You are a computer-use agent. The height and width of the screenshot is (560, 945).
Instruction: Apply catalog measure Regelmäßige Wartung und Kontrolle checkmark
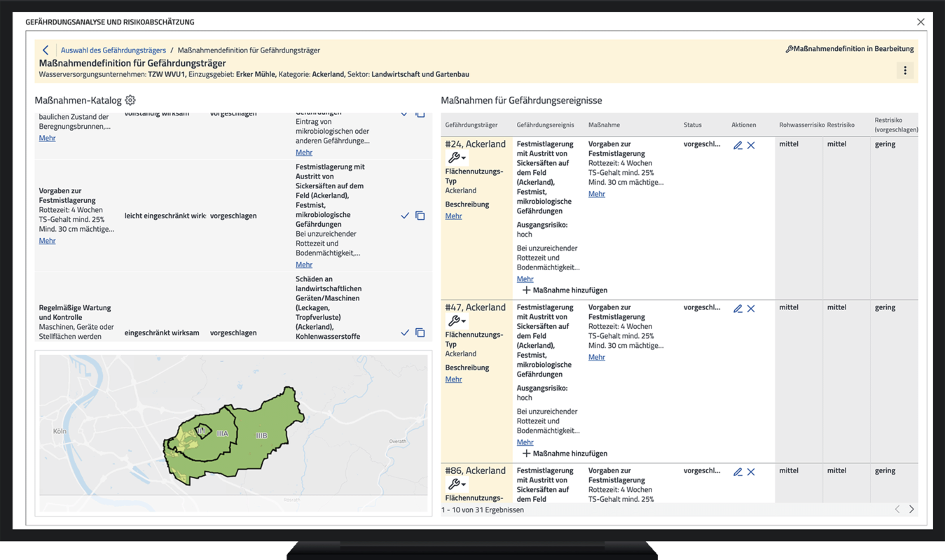(x=405, y=332)
